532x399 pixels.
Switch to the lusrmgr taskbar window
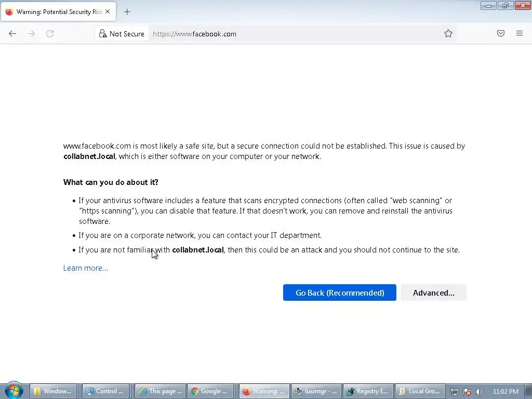point(316,391)
